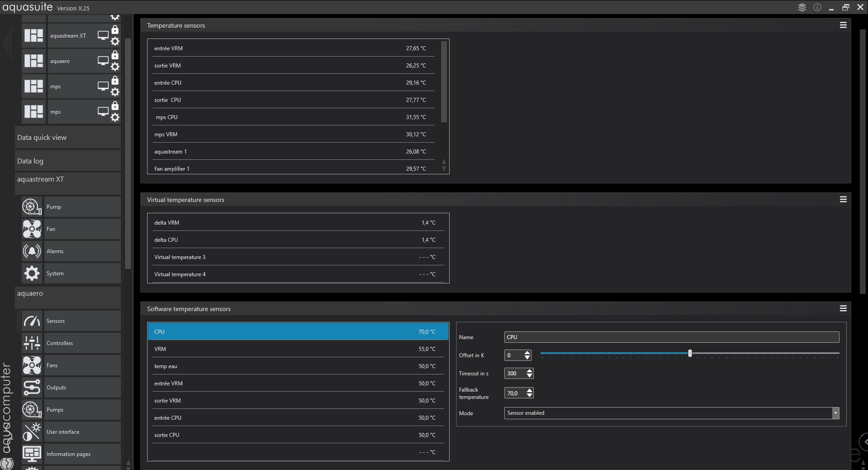Select sortie VRM in Temperature sensors list

coord(293,66)
